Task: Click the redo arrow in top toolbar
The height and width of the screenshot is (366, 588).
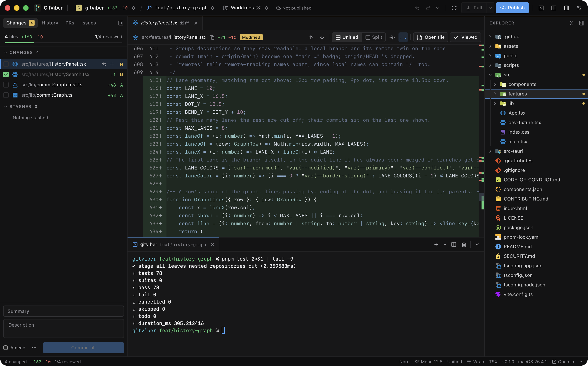Action: click(x=428, y=8)
